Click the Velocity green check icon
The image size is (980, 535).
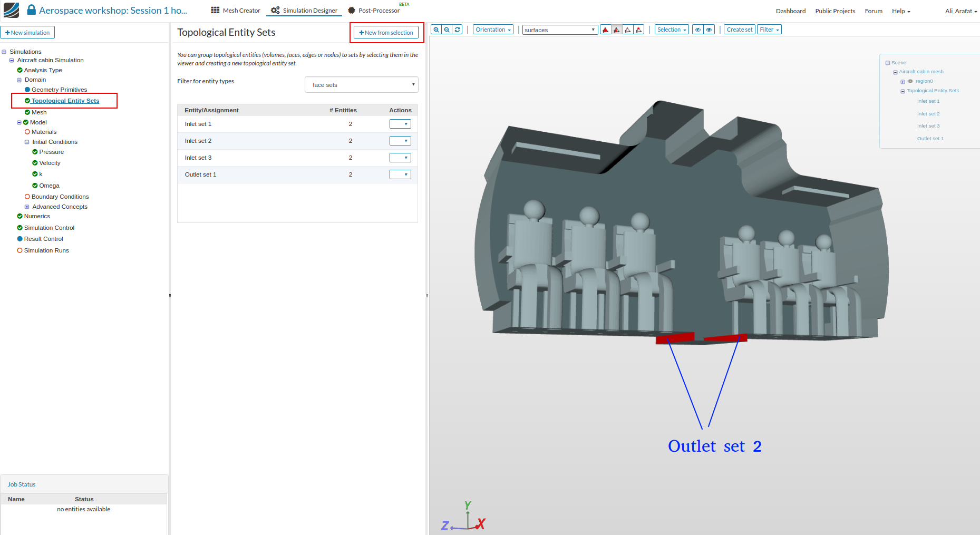(x=35, y=163)
